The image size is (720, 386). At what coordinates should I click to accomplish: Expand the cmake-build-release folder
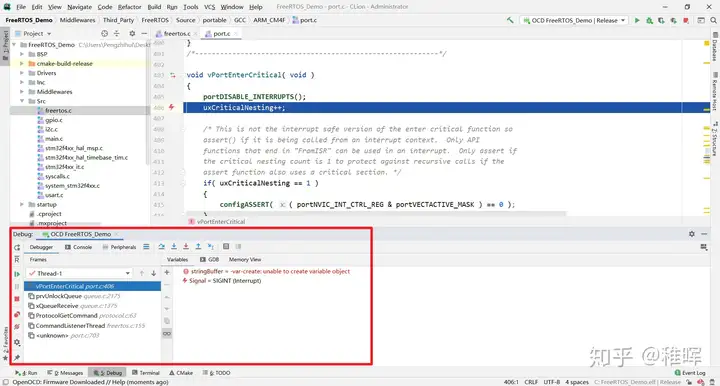pyautogui.click(x=22, y=63)
